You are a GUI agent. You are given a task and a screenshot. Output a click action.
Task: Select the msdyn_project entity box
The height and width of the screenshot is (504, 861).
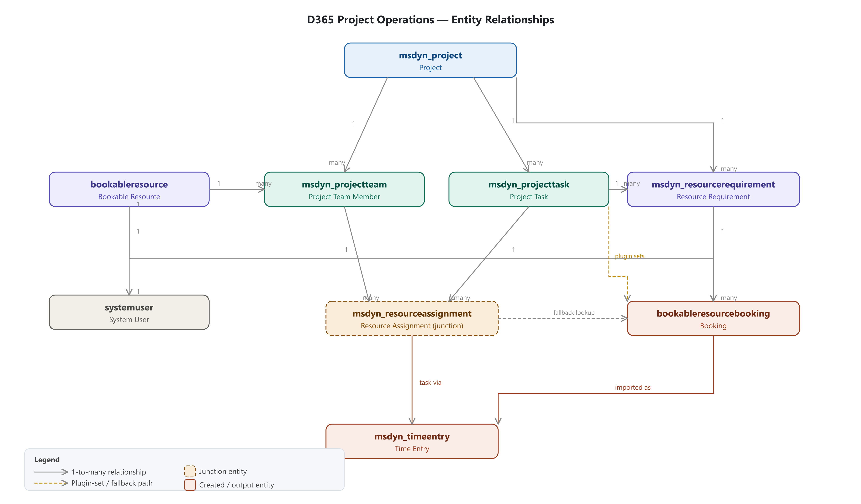(x=430, y=60)
